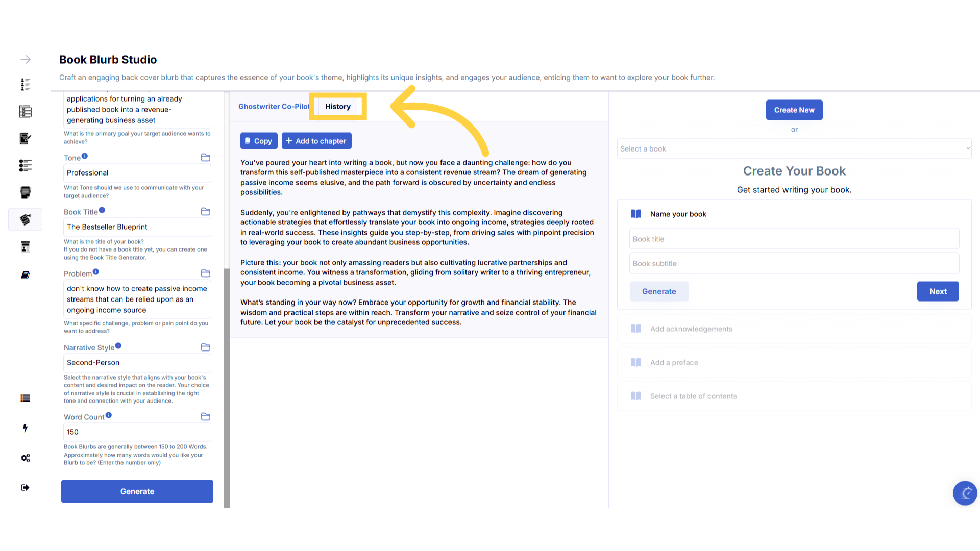Click the logout icon in sidebar
980x551 pixels.
[25, 488]
